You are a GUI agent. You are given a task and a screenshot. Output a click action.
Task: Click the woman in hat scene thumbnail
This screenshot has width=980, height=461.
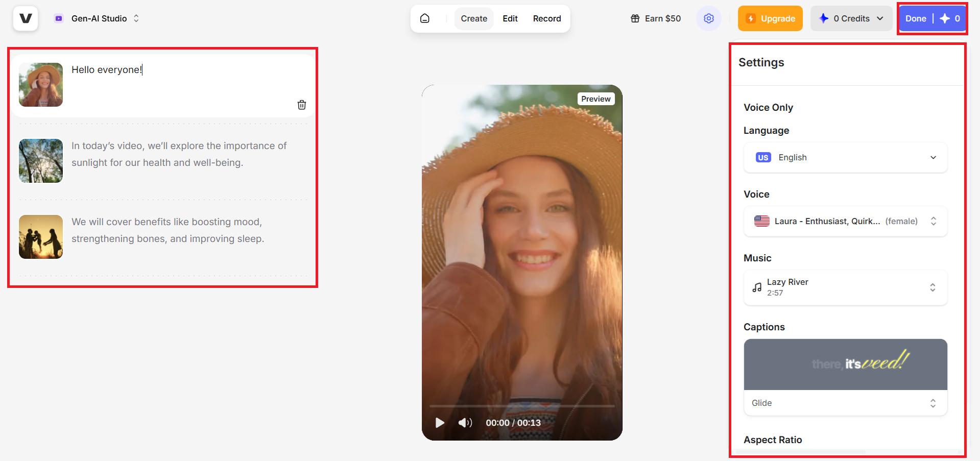(41, 85)
